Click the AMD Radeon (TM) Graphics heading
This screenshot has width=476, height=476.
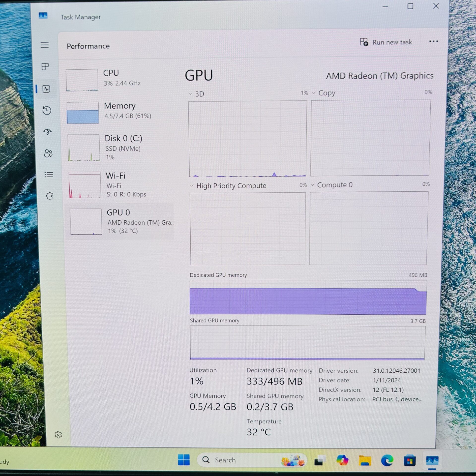pos(380,76)
